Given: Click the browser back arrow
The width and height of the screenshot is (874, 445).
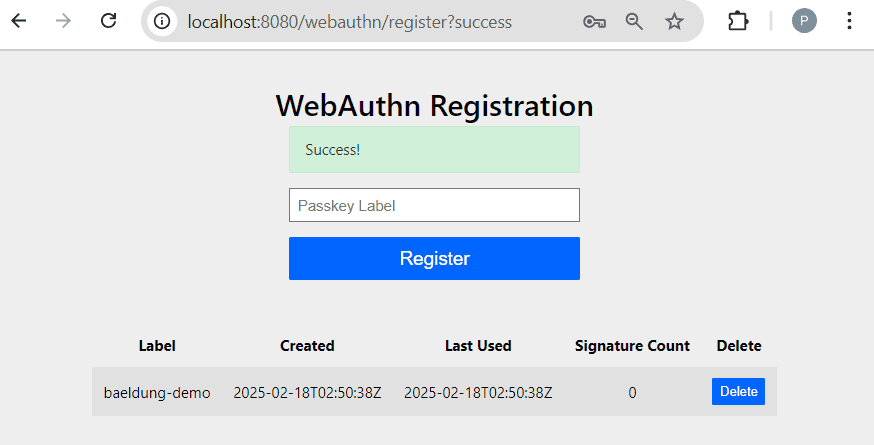Looking at the screenshot, I should coord(19,21).
